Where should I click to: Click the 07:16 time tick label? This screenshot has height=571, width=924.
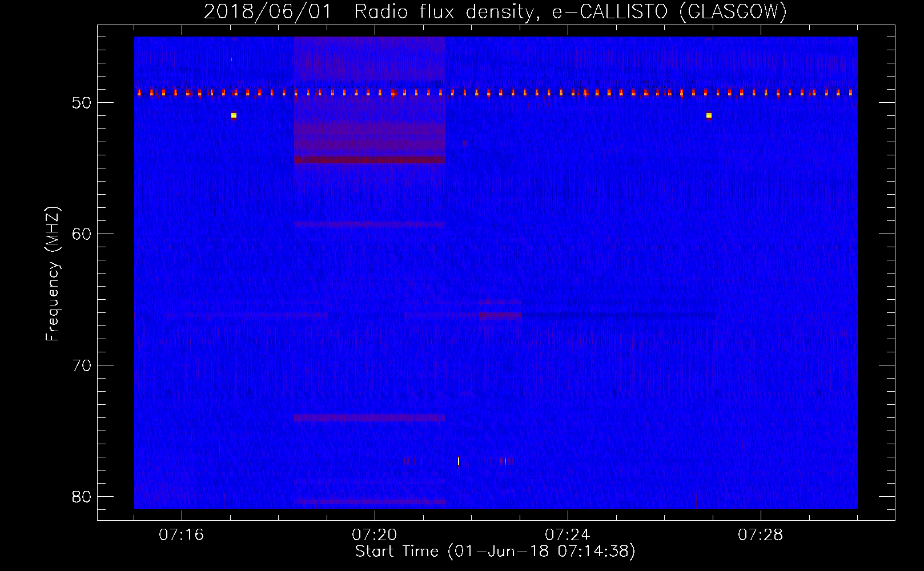coord(182,535)
